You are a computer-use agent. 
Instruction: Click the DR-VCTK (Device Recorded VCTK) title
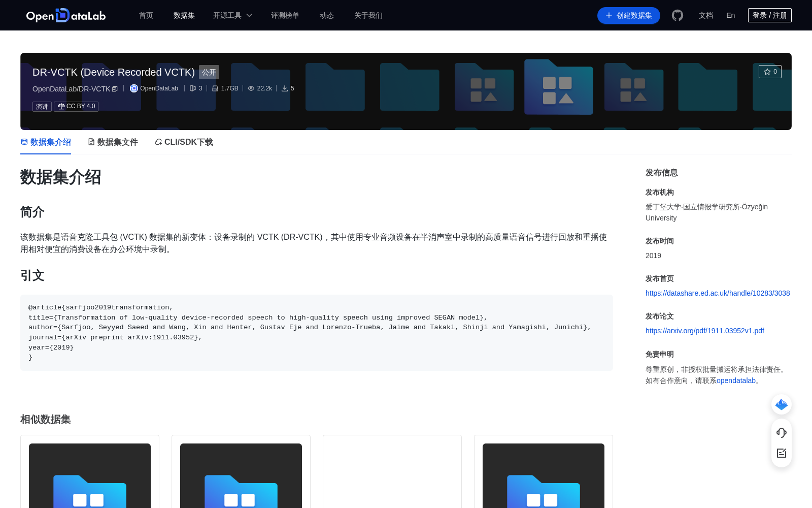(114, 72)
